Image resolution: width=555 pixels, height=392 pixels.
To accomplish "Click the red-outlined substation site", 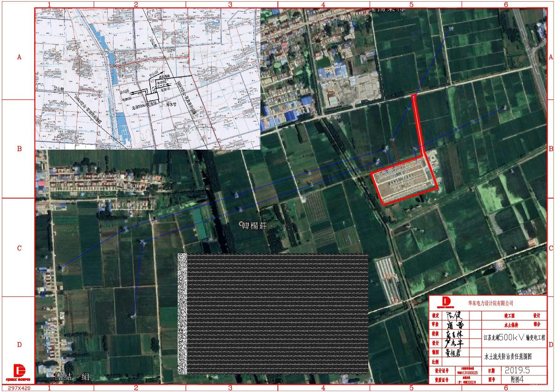I will point(404,180).
